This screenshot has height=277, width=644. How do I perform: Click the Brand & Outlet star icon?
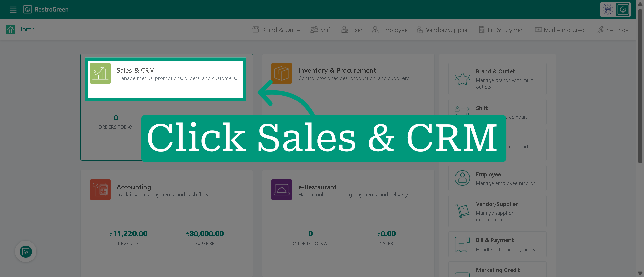click(x=462, y=79)
